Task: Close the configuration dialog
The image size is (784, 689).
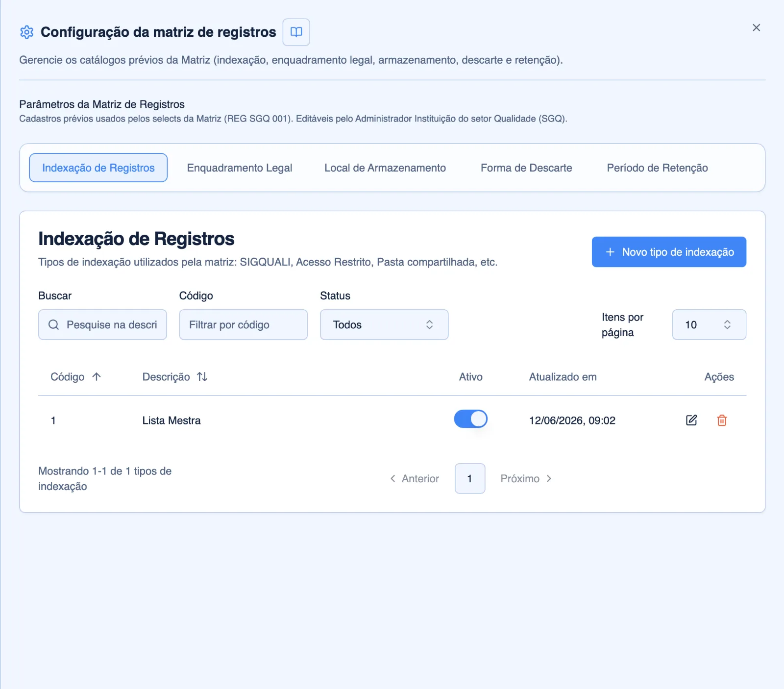Action: point(756,27)
